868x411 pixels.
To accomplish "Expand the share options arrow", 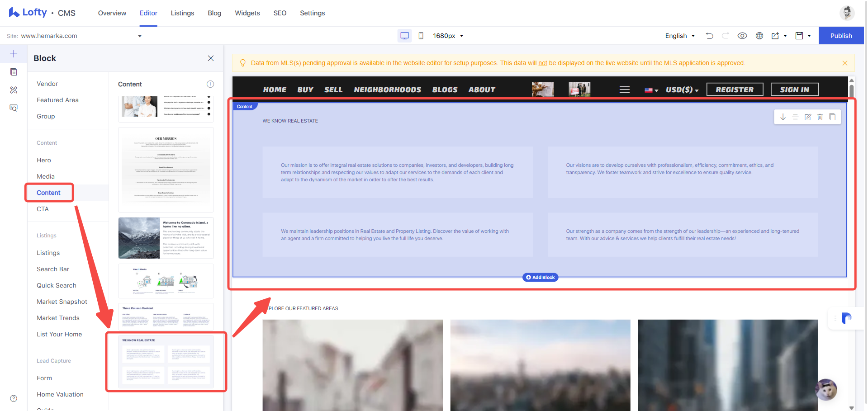I will coord(785,36).
